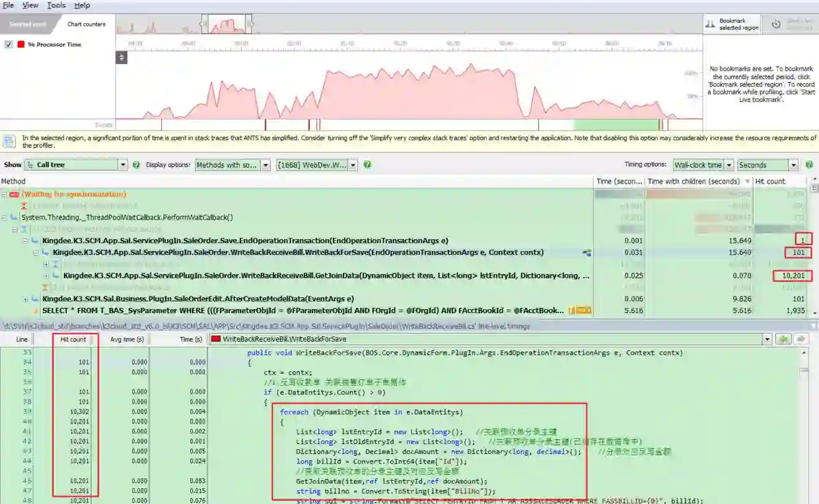Sort by the Time (seconds) column header
The image size is (819, 504).
pyautogui.click(x=619, y=181)
